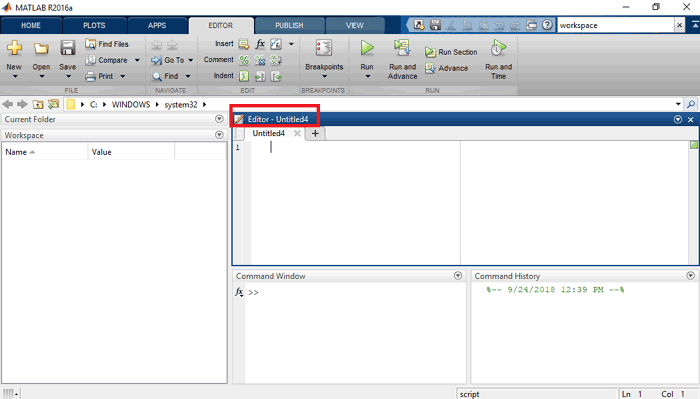Close the Untitled4 document tab
Image resolution: width=700 pixels, height=399 pixels.
pos(297,133)
